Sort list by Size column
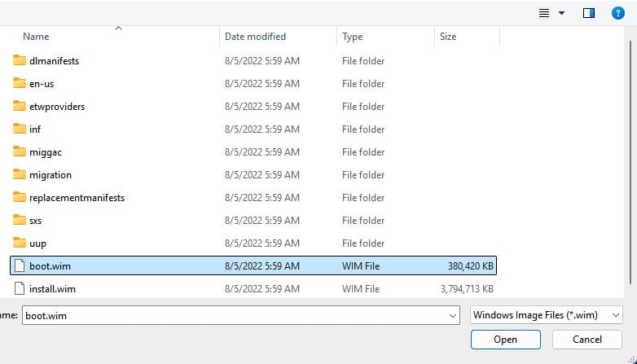This screenshot has width=637, height=364. (x=448, y=37)
